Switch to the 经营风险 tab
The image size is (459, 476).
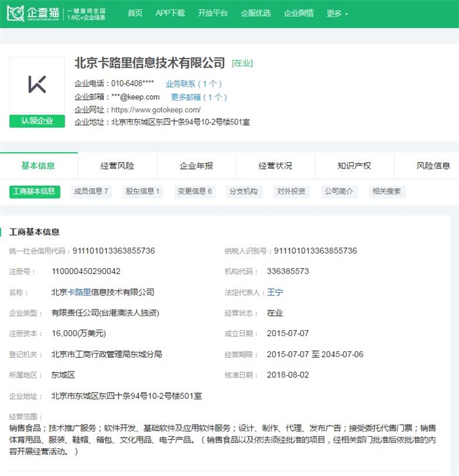click(117, 166)
